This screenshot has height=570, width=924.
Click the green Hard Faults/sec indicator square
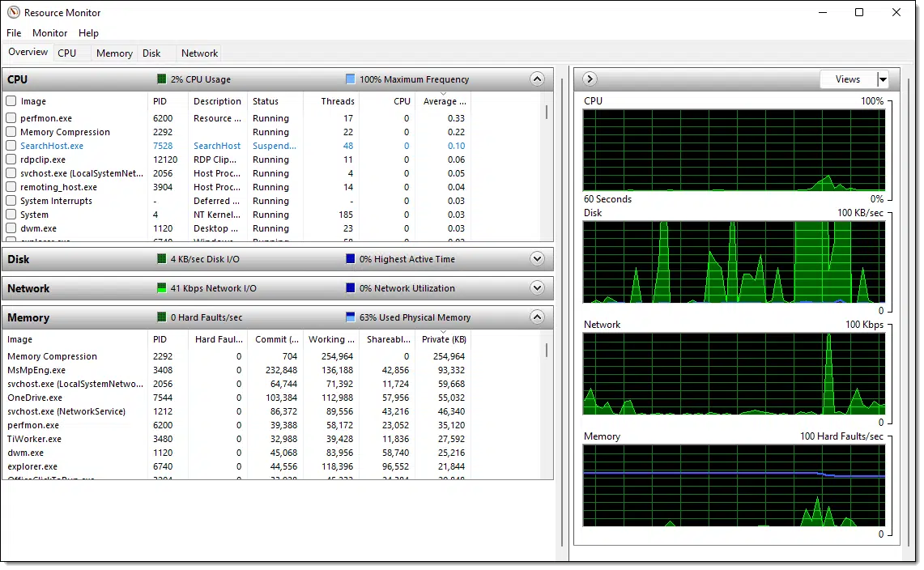pyautogui.click(x=161, y=317)
